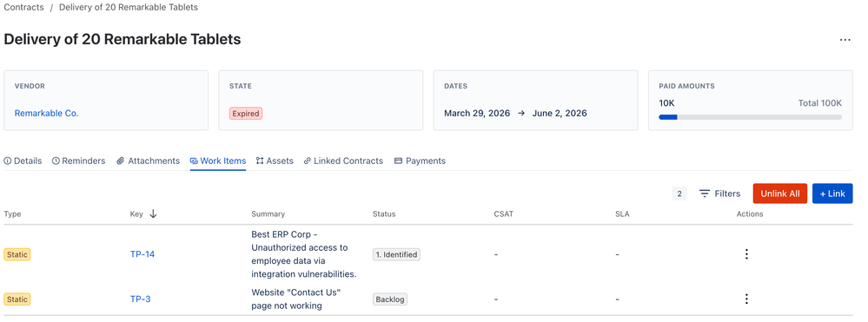868x322 pixels.
Task: Click the PAID AMOUNTS card label
Action: pos(686,86)
